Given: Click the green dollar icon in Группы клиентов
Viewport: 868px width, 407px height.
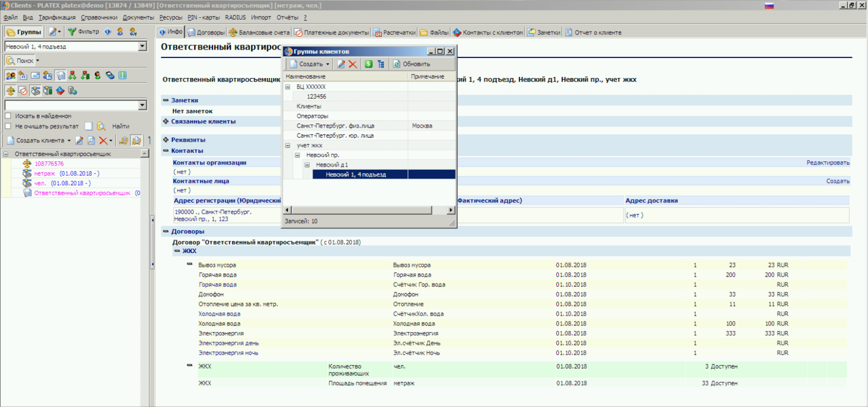Looking at the screenshot, I should tap(369, 64).
